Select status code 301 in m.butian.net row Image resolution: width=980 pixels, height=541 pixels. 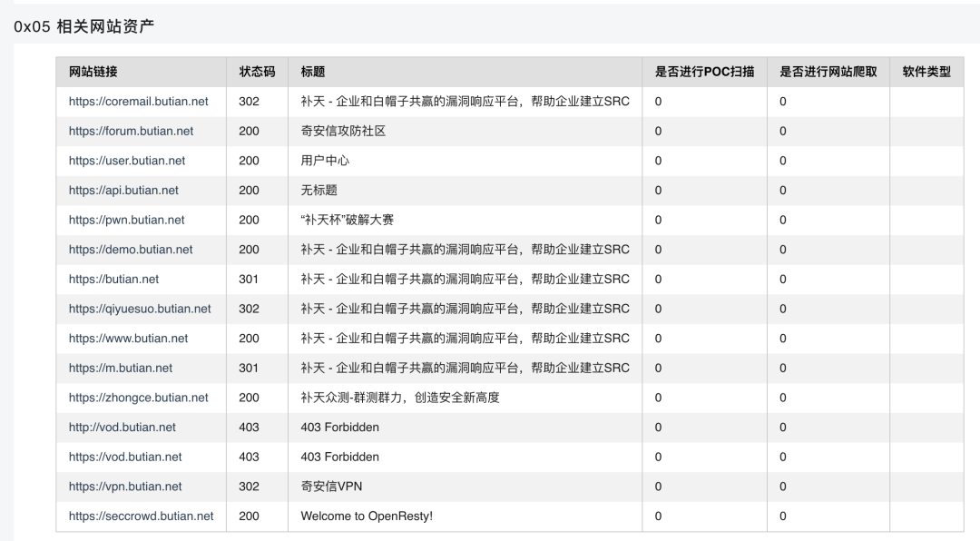[x=248, y=368]
